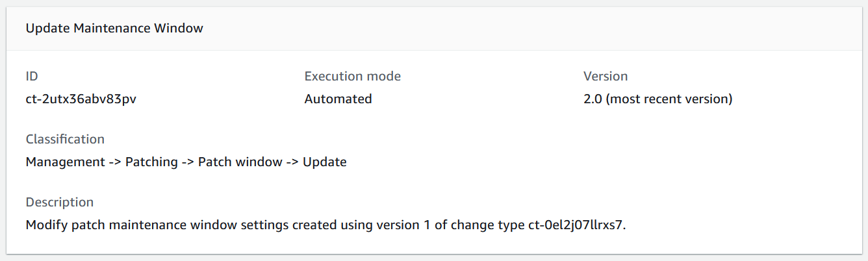
Task: Click the ID field label
Action: (x=32, y=76)
